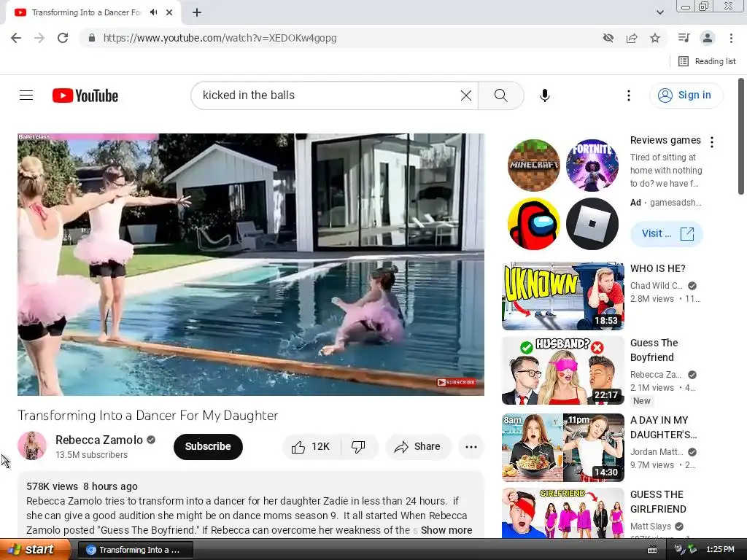Image resolution: width=747 pixels, height=560 pixels.
Task: Open the Reviews games ad title
Action: click(x=665, y=140)
